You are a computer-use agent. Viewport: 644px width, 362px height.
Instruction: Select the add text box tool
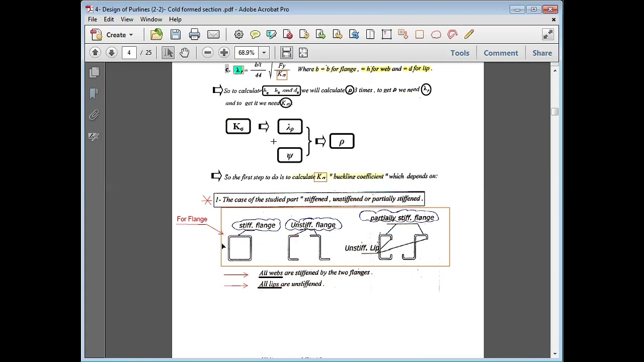[386, 35]
